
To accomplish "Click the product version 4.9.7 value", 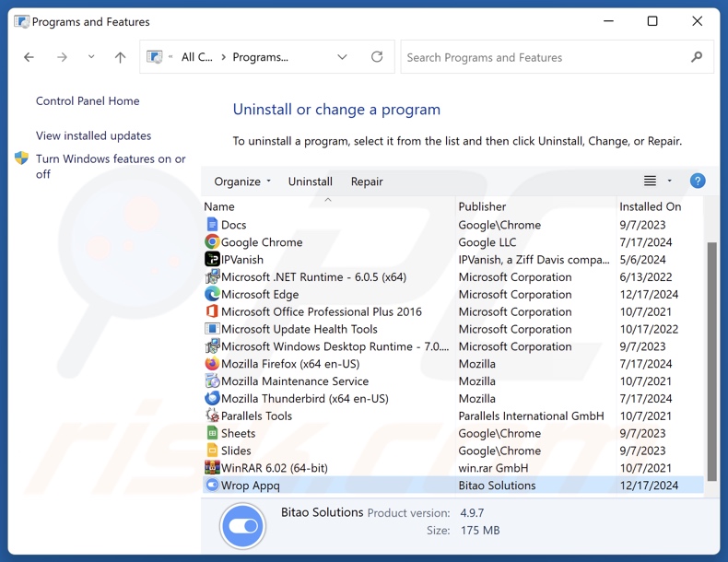I will 472,513.
